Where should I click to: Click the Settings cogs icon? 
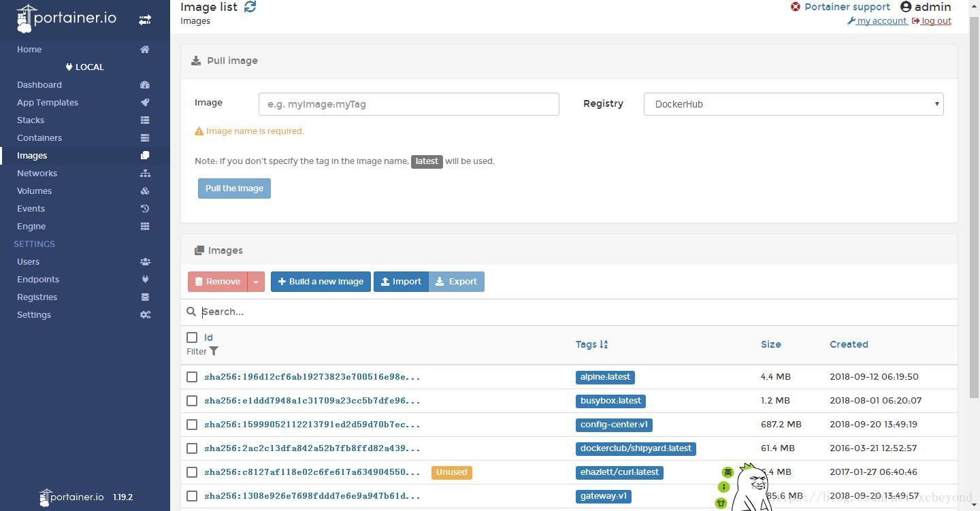(x=145, y=315)
